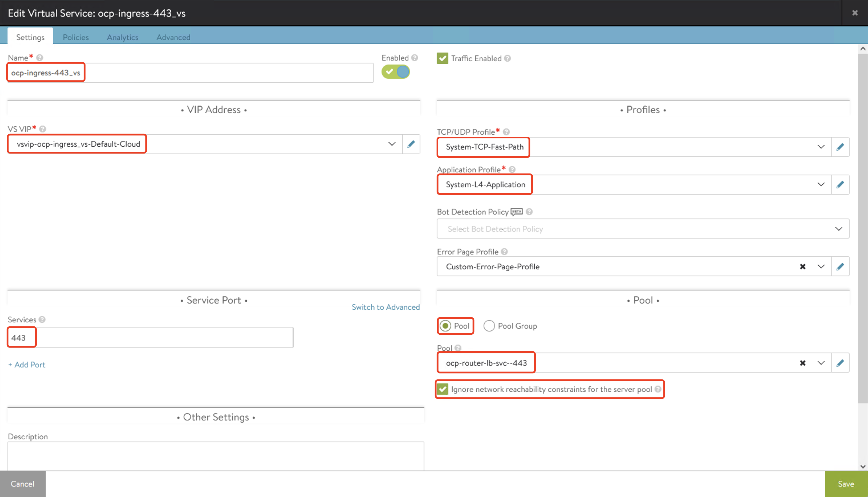Open help icon next to Traffic Enabled
This screenshot has height=497, width=868.
pos(508,58)
